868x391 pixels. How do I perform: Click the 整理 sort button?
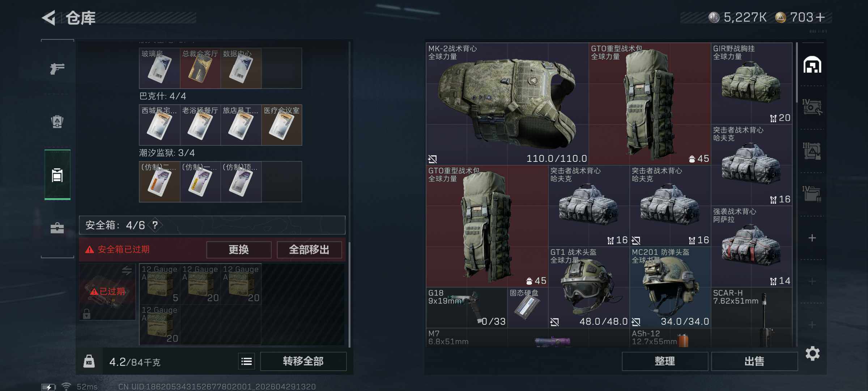[665, 361]
